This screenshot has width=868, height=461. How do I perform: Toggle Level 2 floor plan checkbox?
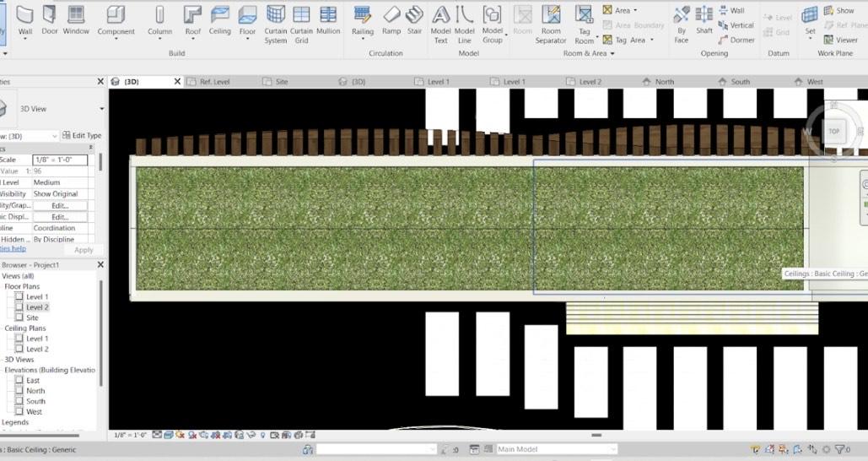click(x=19, y=307)
